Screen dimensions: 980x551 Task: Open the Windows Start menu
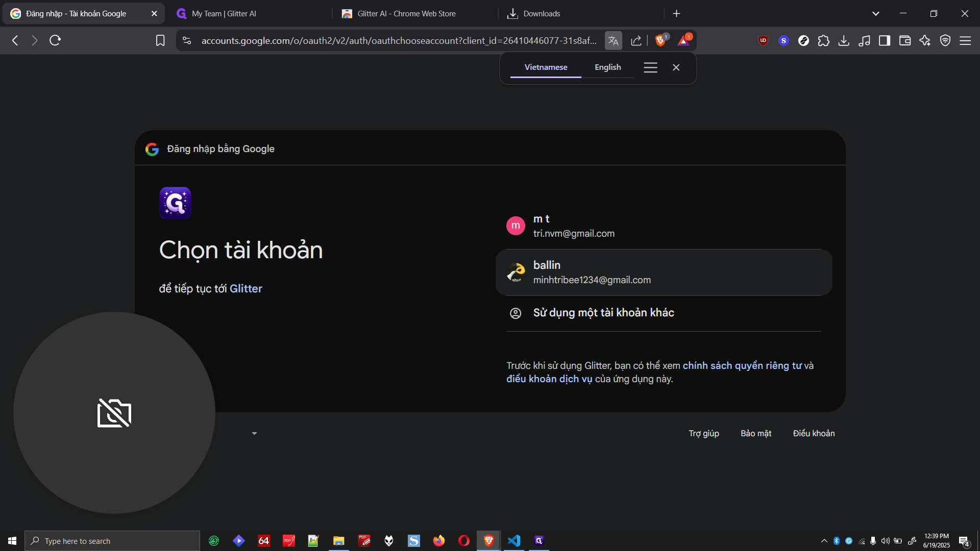click(12, 541)
